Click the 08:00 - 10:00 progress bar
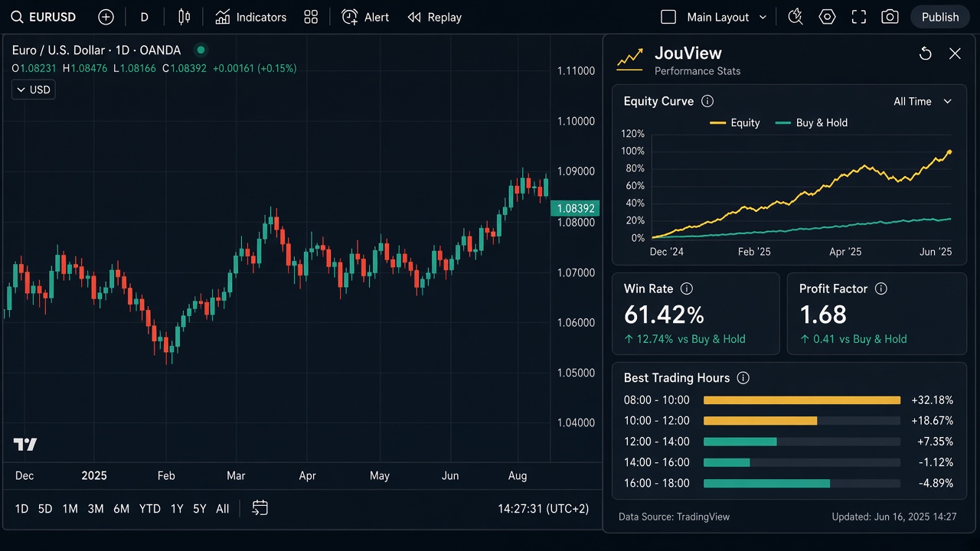Screen dimensions: 980x551 point(802,400)
